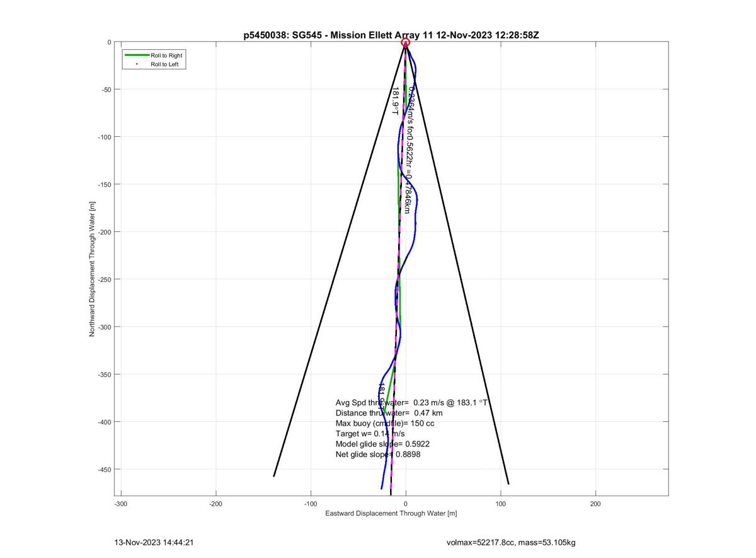Click the y-axis tick label -400
The width and height of the screenshot is (756, 558).
(103, 422)
